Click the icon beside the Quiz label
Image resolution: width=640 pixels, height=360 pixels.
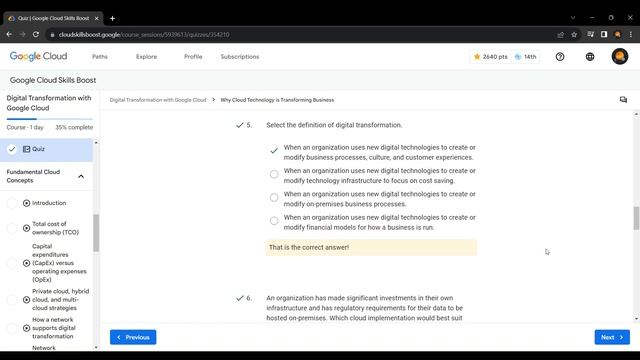pos(27,149)
